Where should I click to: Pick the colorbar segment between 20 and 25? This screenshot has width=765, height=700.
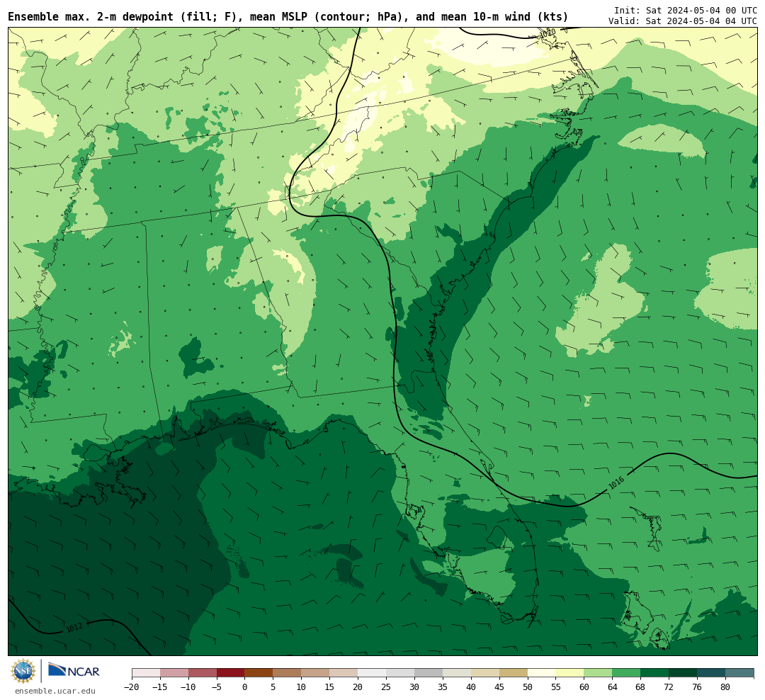pyautogui.click(x=373, y=673)
